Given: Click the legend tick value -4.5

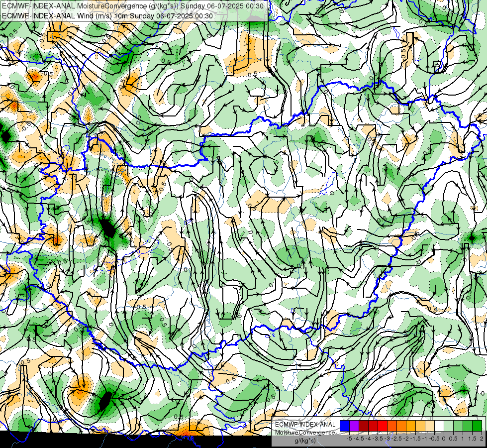Looking at the screenshot, I should (359, 439).
